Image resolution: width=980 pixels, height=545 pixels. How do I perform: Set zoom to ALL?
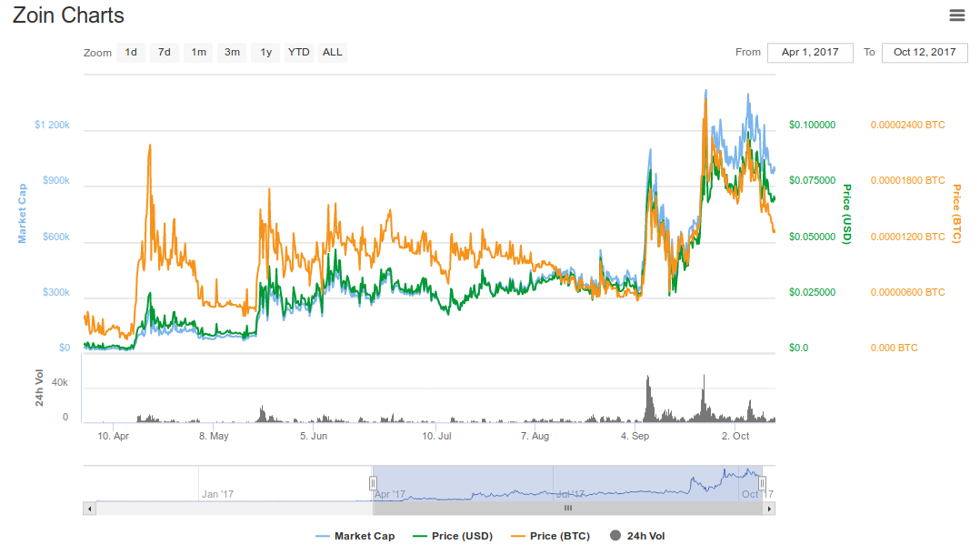coord(333,53)
